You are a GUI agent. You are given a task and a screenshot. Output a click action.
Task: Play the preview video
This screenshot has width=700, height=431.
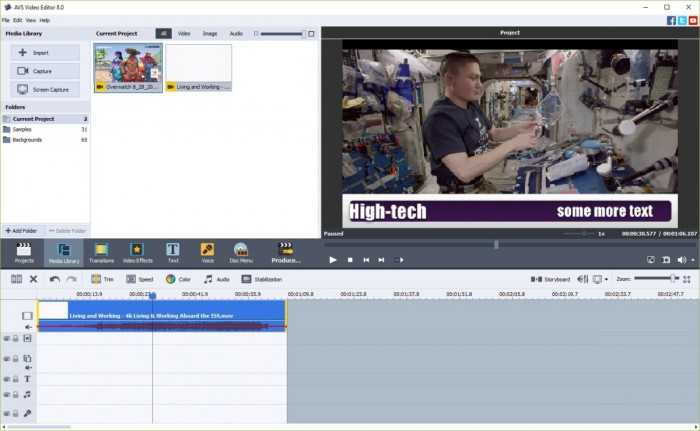coord(333,259)
